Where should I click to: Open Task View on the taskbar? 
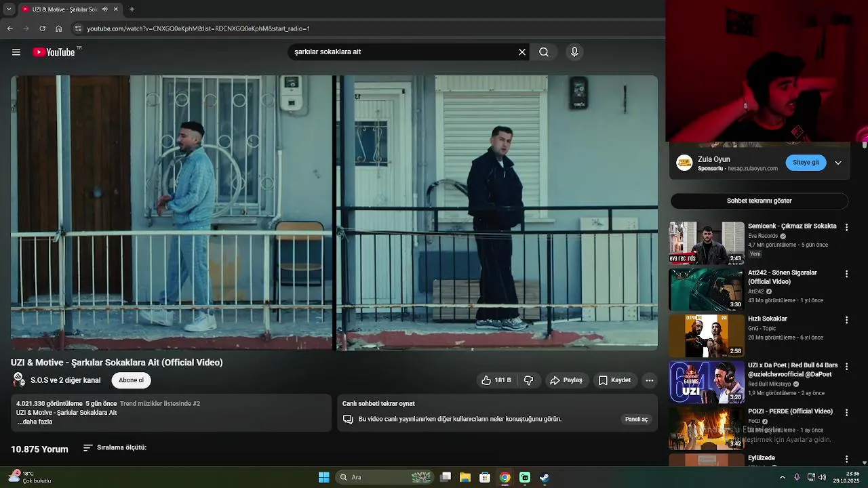pos(446,477)
